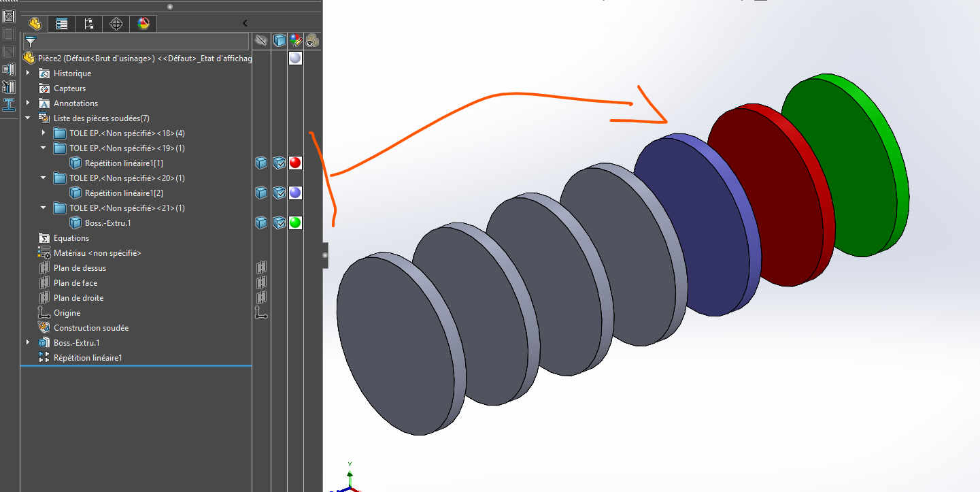980x492 pixels.
Task: Click the Transparency column header icon
Action: pos(312,42)
